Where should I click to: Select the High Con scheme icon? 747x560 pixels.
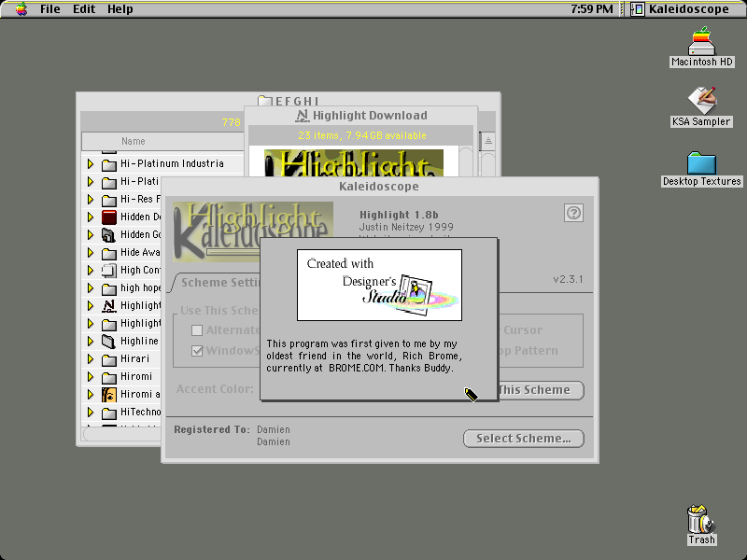[109, 271]
